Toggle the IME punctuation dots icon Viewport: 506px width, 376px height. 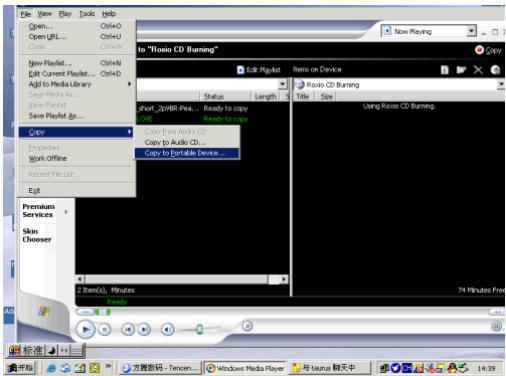[64, 351]
